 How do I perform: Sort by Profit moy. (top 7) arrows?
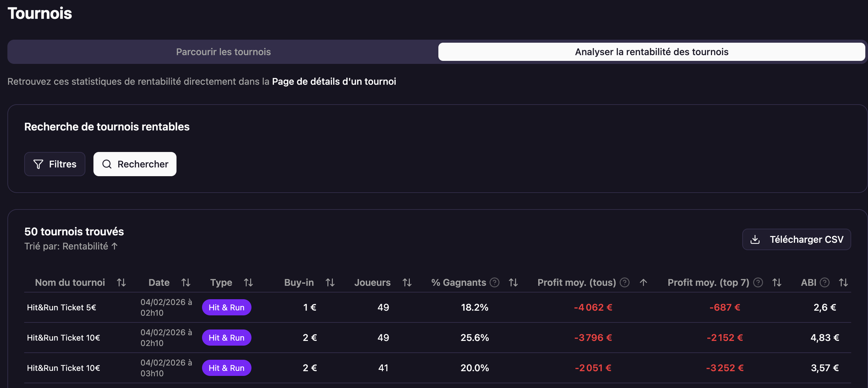[777, 282]
